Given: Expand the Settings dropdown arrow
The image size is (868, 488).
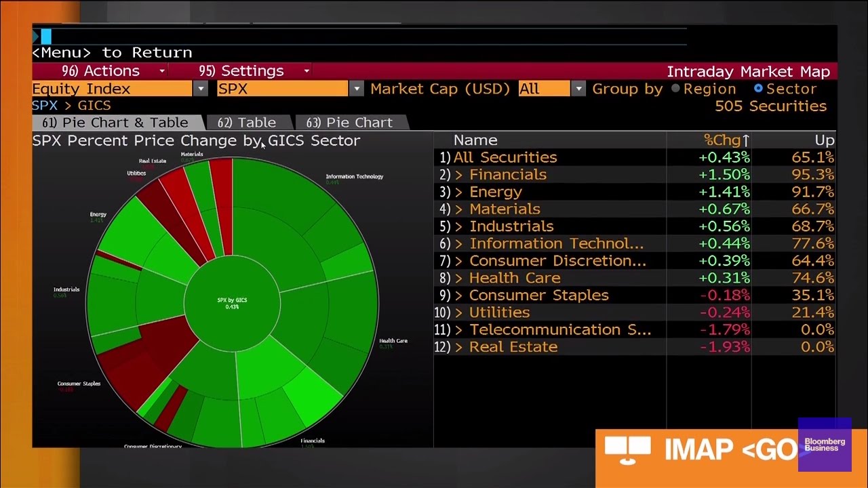Looking at the screenshot, I should [x=307, y=71].
